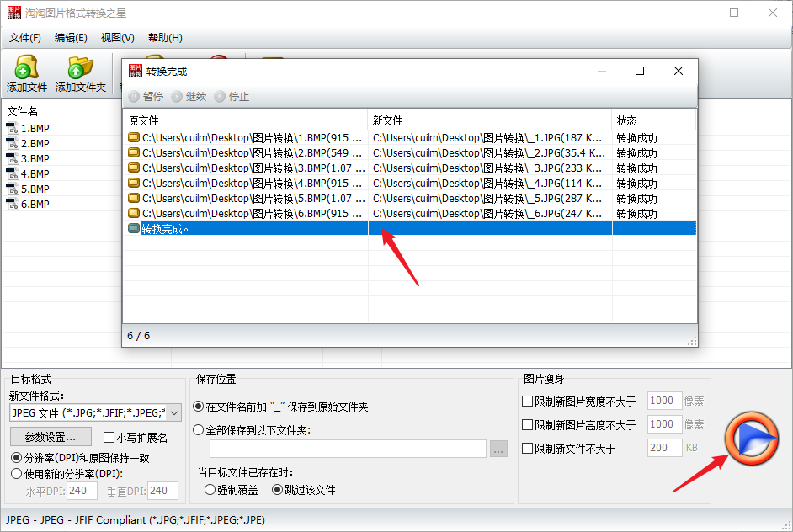The height and width of the screenshot is (532, 793).
Task: Select 1.BMP in the file list
Action: 34,129
